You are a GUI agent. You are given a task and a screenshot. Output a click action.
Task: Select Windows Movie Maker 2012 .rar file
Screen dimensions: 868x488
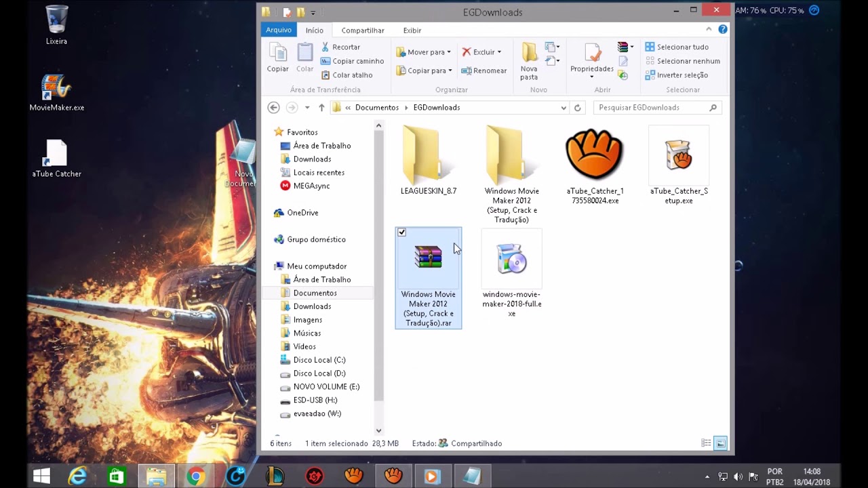429,278
